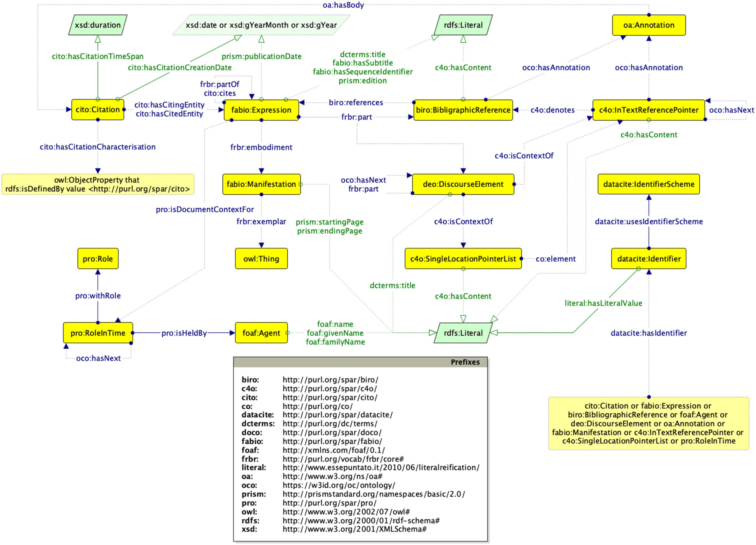
Task: Click the rdfs:Literal node at the top
Action: point(463,25)
